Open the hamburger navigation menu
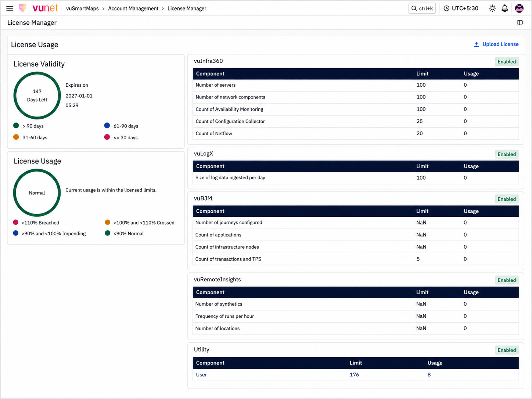 [x=10, y=8]
